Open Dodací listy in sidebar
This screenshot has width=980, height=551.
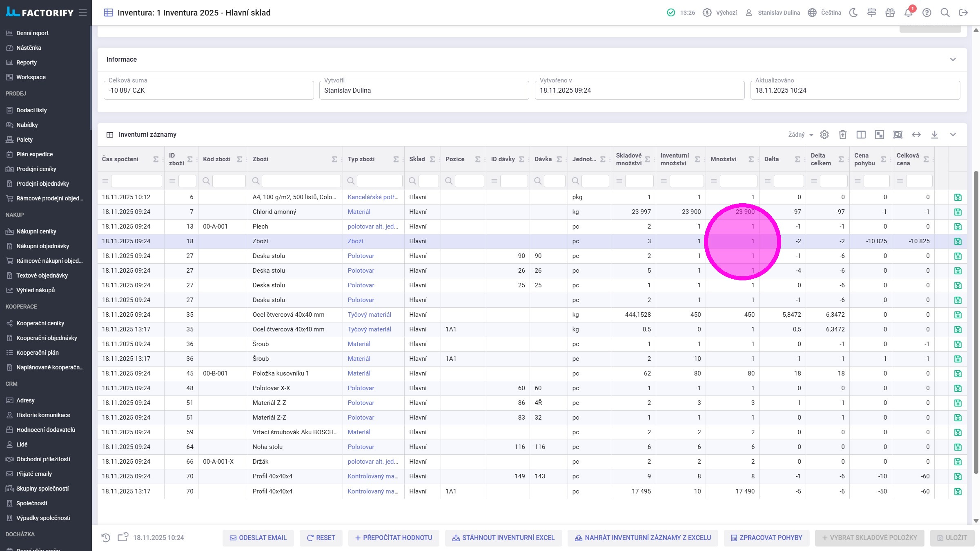pos(31,110)
